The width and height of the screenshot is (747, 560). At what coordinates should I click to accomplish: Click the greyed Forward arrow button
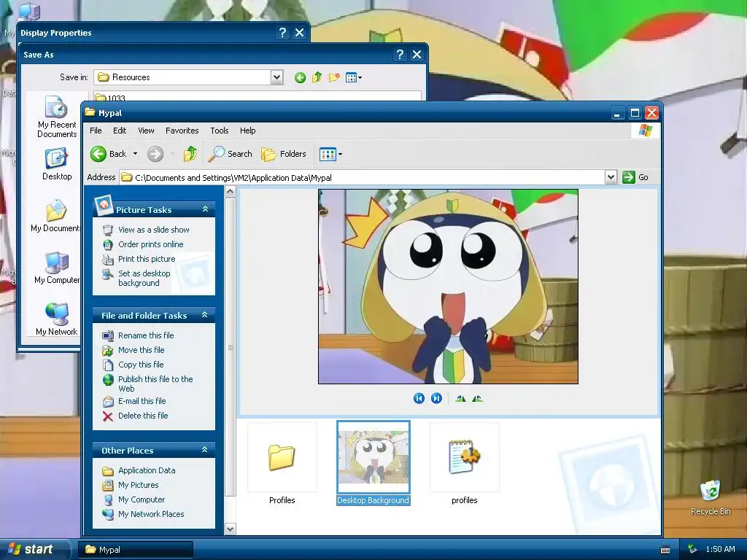pyautogui.click(x=155, y=154)
